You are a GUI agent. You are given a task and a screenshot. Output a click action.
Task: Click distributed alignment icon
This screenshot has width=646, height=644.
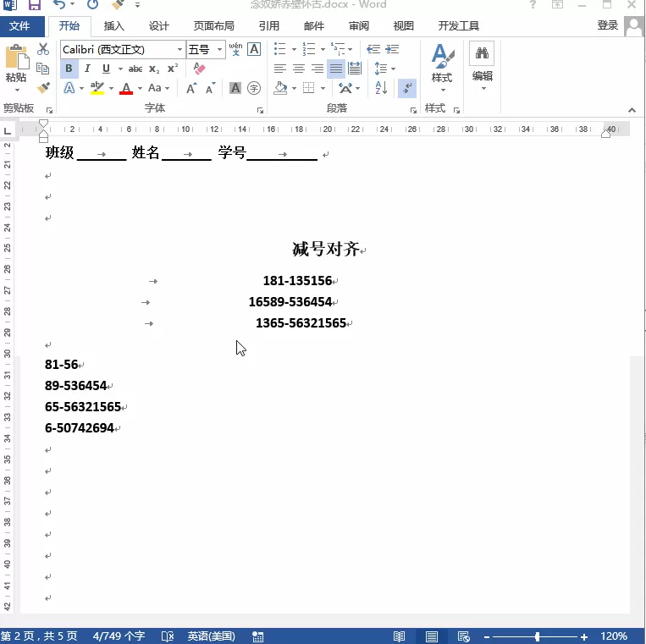(355, 69)
